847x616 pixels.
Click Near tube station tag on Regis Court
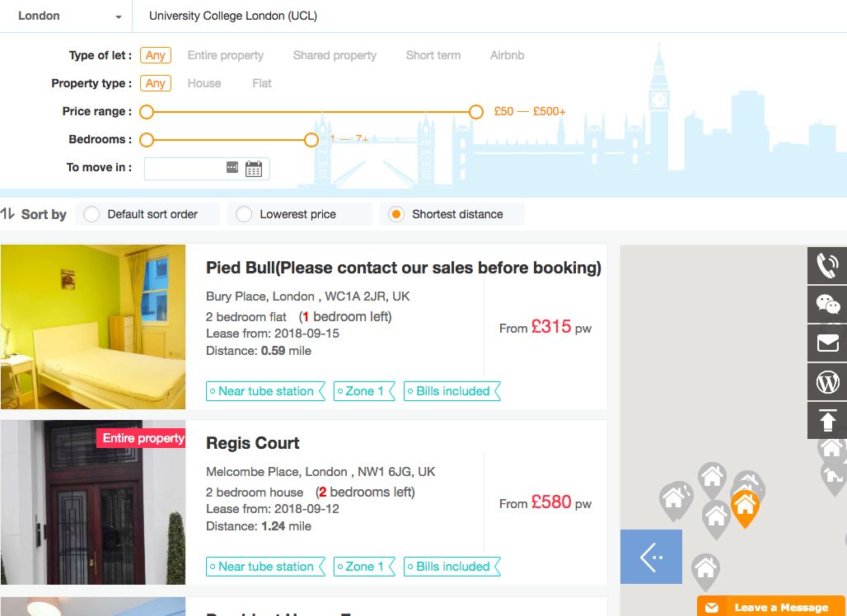click(265, 567)
